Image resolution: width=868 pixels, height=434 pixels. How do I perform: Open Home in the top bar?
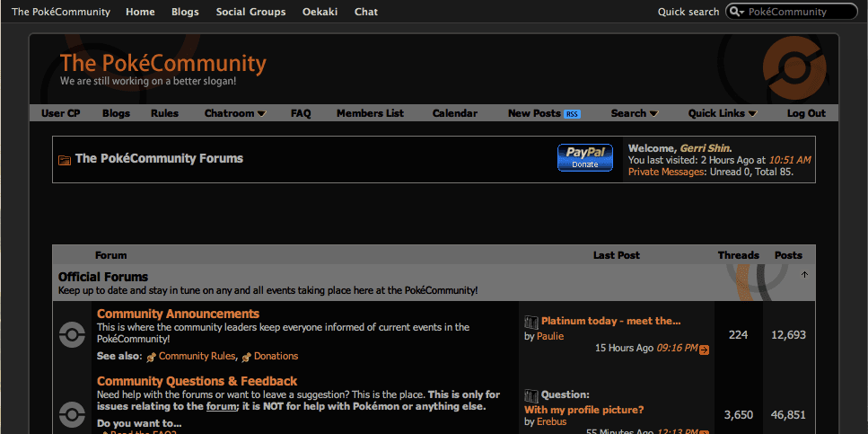pyautogui.click(x=140, y=12)
